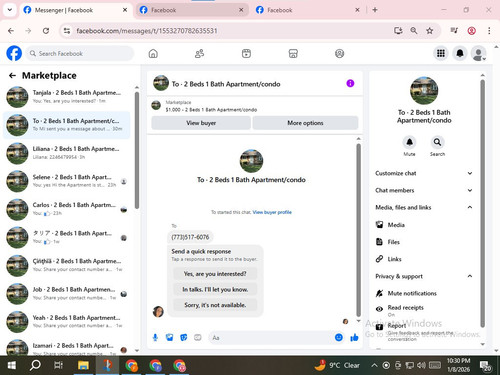Collapse the Privacy & support section

pyautogui.click(x=423, y=276)
